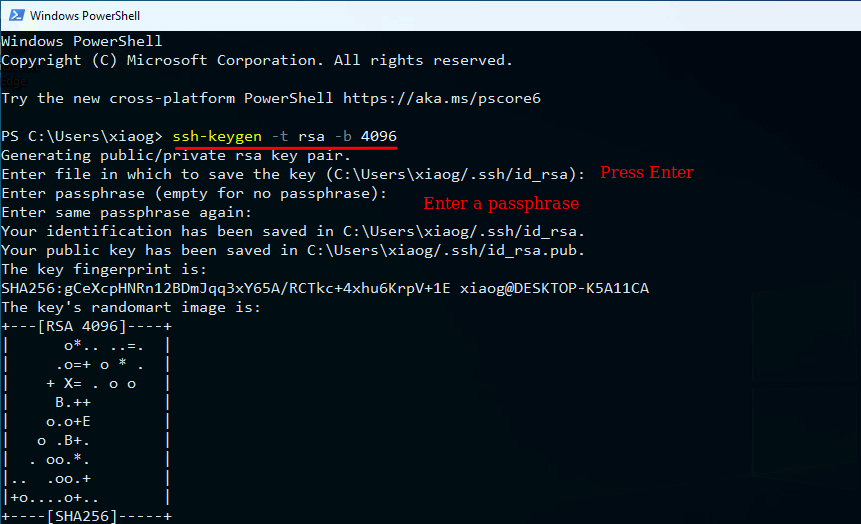Viewport: 861px width, 524px height.
Task: Click the red "Press Enter" annotation
Action: point(646,173)
